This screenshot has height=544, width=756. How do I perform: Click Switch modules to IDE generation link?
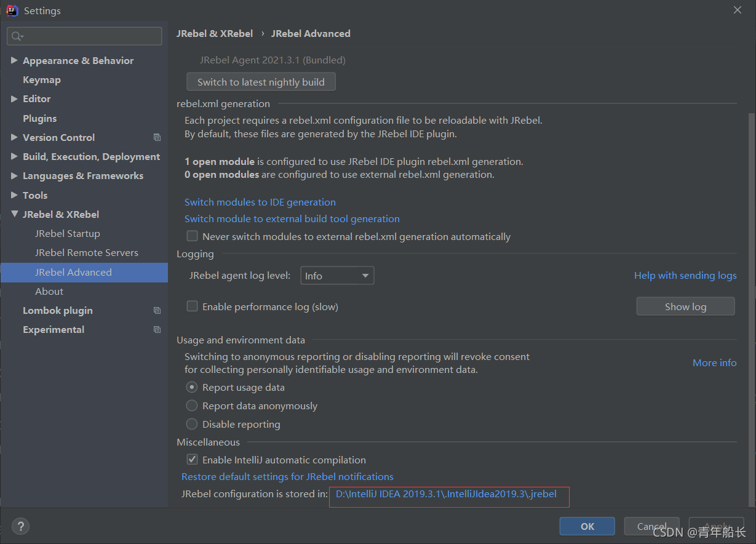(260, 202)
